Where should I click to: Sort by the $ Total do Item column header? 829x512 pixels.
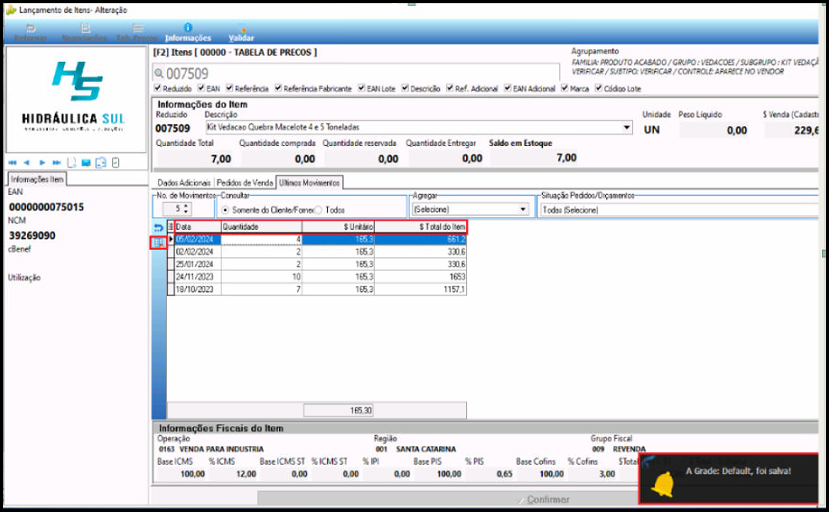point(420,226)
